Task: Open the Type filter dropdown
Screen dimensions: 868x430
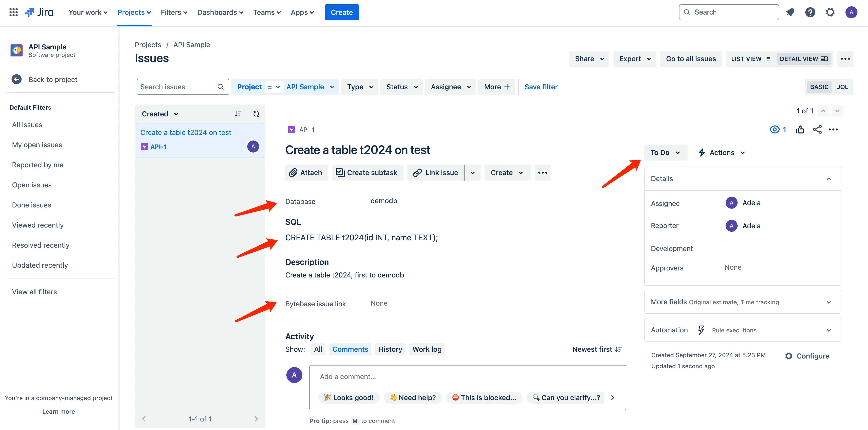Action: coord(359,87)
